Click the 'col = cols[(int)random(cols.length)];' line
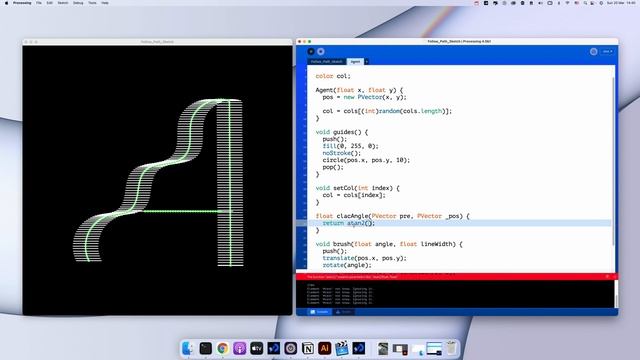 (x=387, y=111)
